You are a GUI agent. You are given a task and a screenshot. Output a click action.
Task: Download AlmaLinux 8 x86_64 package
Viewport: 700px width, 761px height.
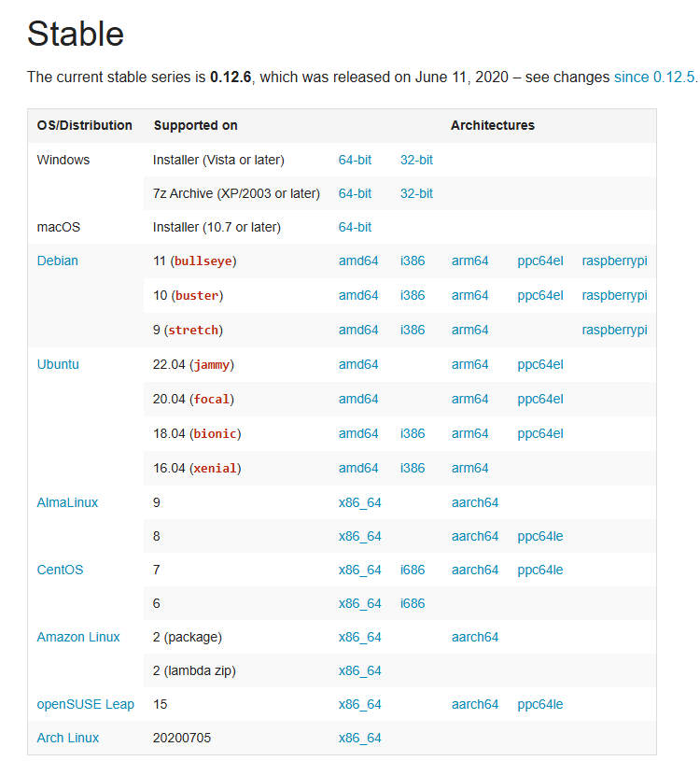359,536
